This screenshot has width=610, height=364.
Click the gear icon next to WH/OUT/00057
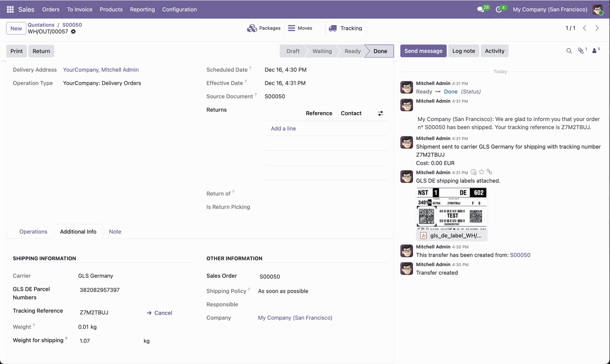coord(73,31)
